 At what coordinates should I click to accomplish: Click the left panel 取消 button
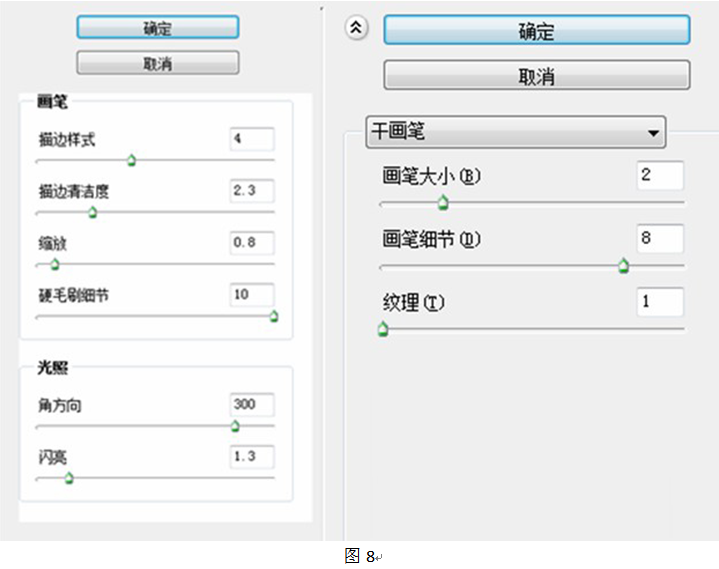click(x=158, y=62)
